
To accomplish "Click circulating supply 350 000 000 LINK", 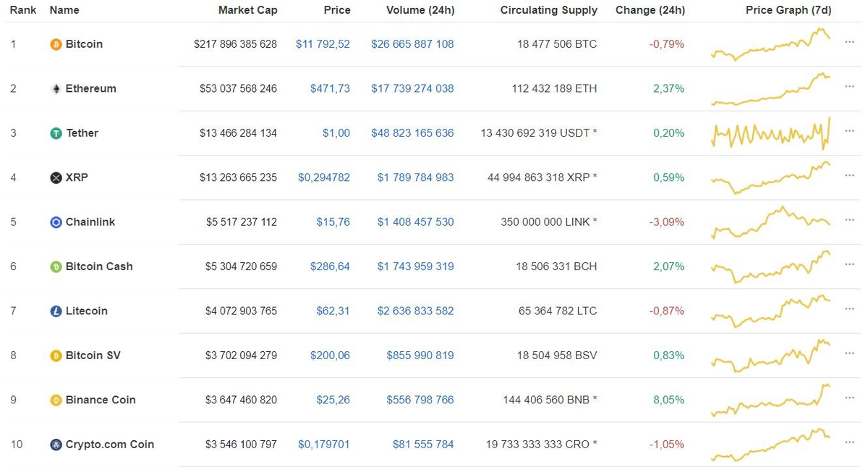I will [549, 222].
